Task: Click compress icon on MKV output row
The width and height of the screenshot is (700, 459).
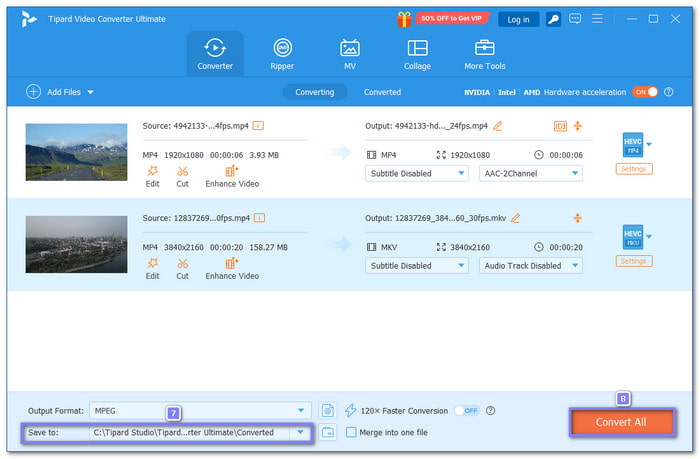Action: coord(578,218)
